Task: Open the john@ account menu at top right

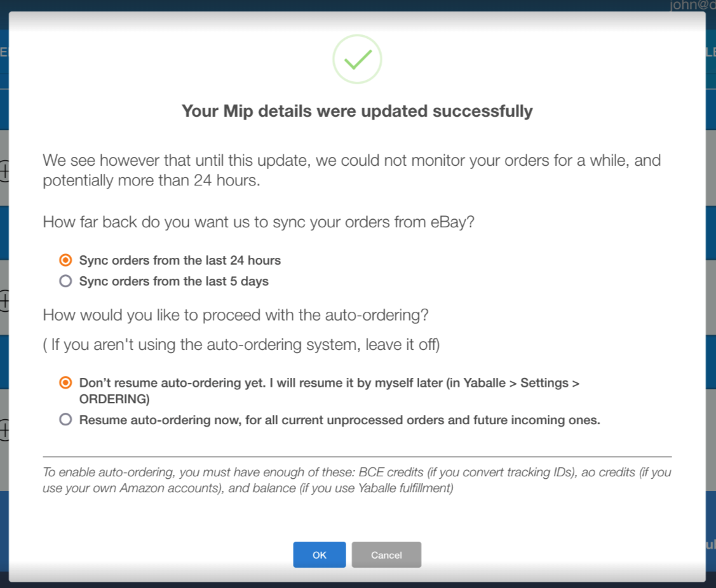Action: 692,5
